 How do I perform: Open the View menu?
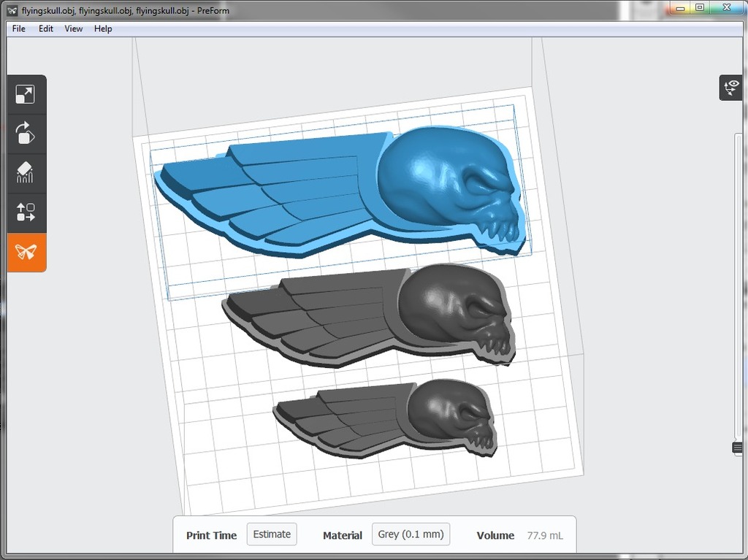pos(74,28)
